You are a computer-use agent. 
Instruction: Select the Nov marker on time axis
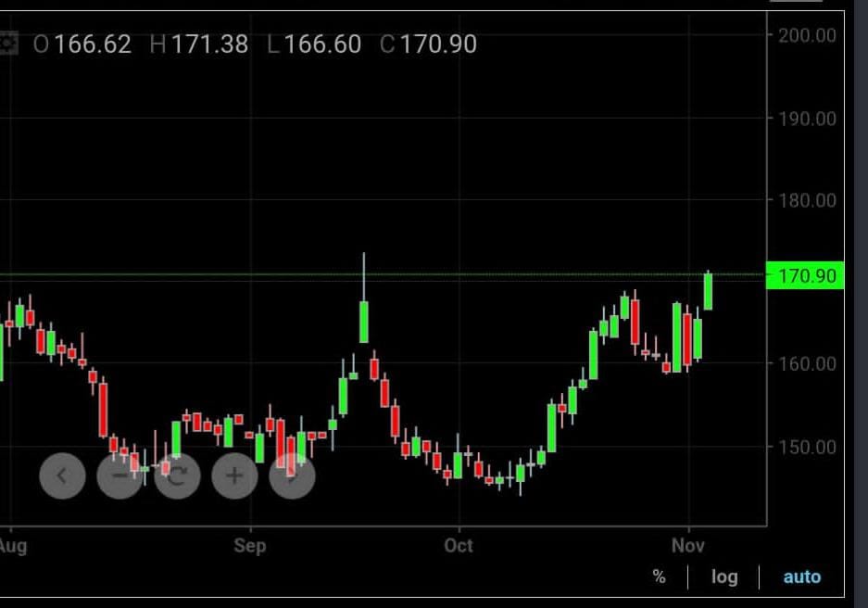[x=688, y=545]
